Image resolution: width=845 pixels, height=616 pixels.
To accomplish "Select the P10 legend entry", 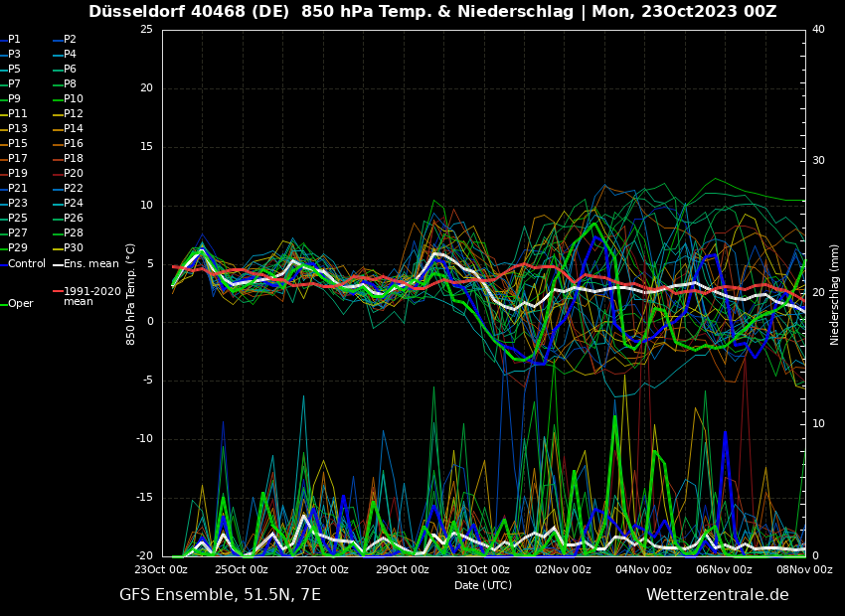I will [74, 99].
